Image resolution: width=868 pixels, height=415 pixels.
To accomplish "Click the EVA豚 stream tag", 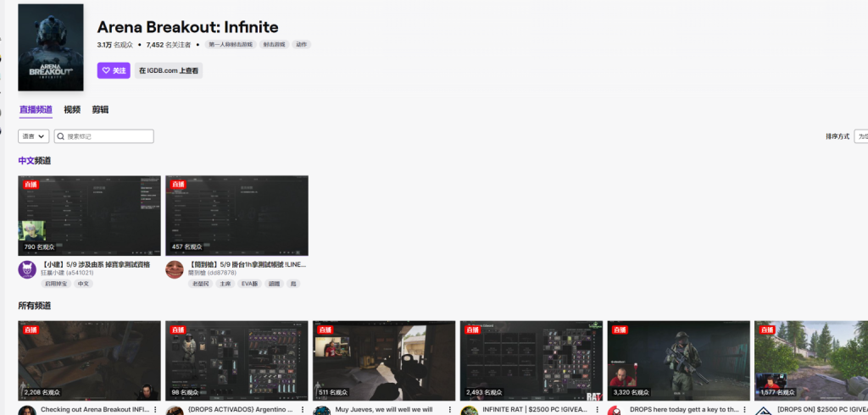I will (x=250, y=284).
